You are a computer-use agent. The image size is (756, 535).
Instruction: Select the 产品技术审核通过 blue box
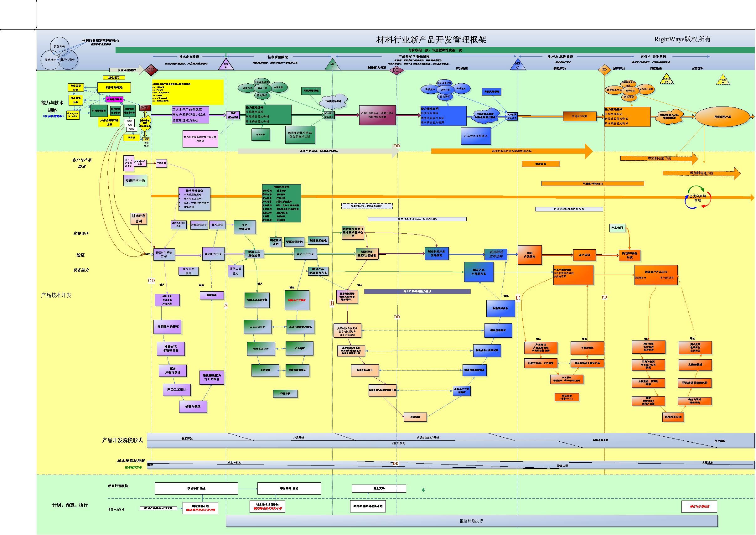pyautogui.click(x=476, y=136)
